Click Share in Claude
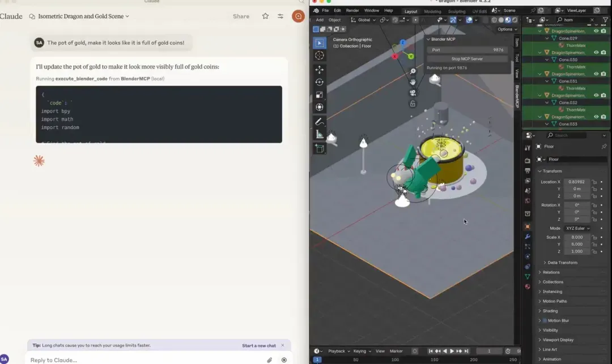Image resolution: width=612 pixels, height=364 pixels. pyautogui.click(x=241, y=16)
